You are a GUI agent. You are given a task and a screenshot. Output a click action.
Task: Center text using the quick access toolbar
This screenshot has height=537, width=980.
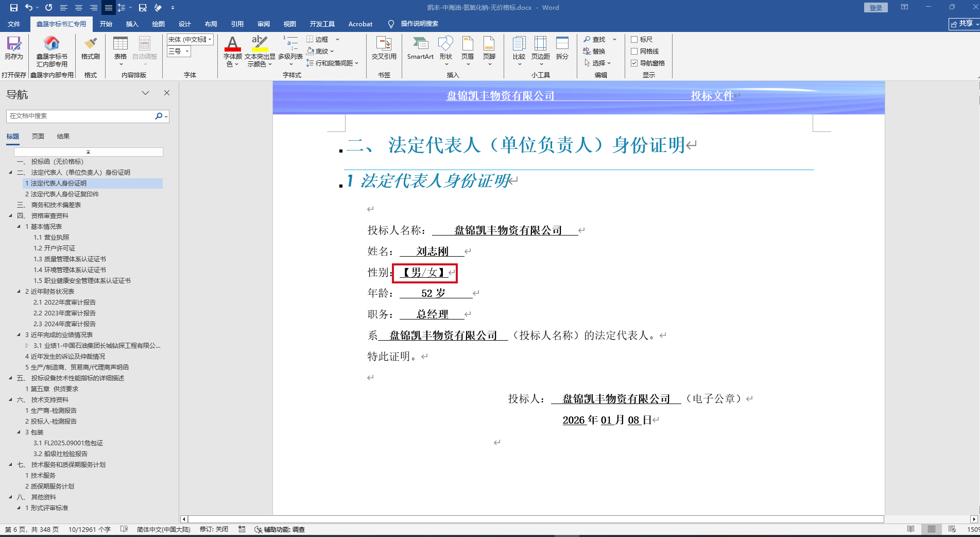pos(79,8)
